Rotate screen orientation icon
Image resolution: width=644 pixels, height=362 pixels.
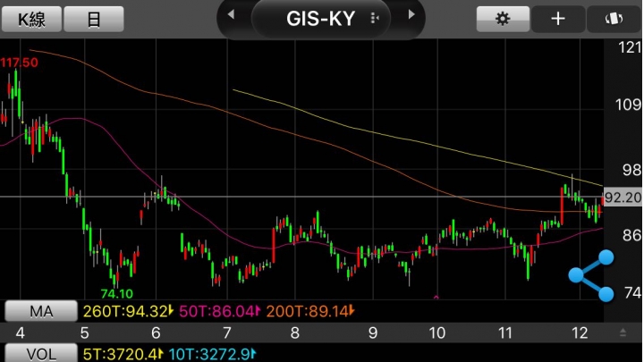[x=614, y=19]
